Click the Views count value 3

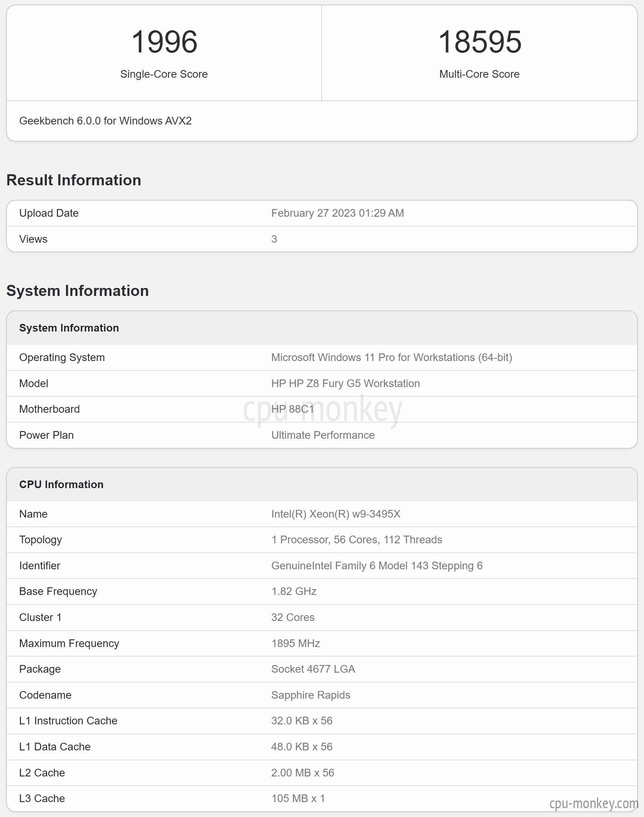pyautogui.click(x=274, y=239)
